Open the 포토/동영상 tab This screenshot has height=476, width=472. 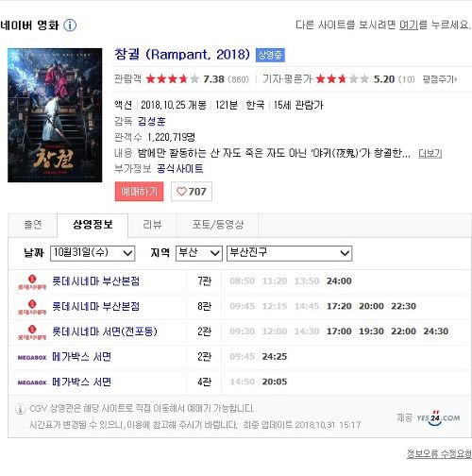point(218,225)
